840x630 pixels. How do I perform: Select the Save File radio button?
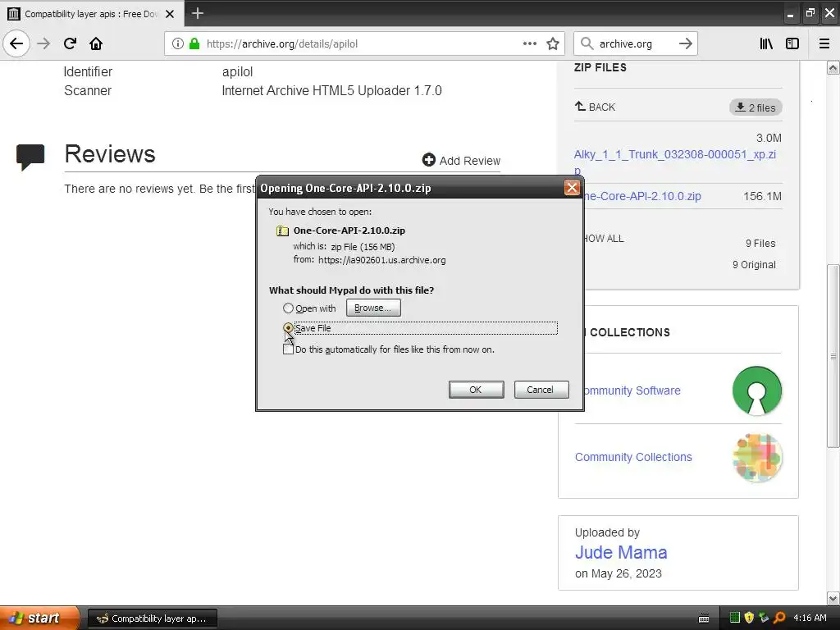pyautogui.click(x=288, y=327)
